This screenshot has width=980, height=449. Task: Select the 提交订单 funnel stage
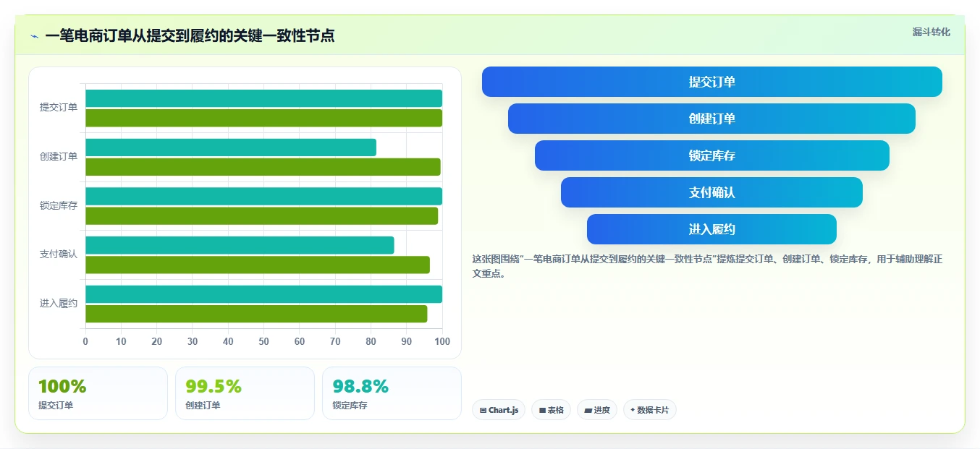click(x=712, y=82)
